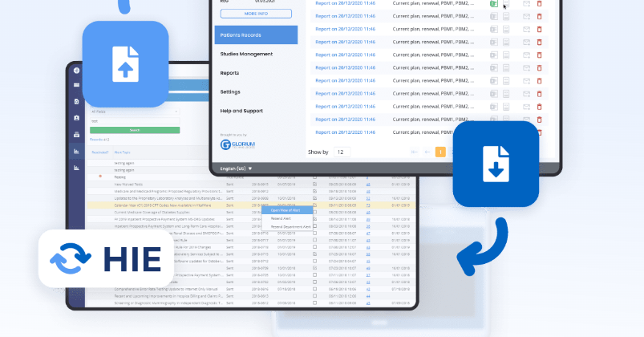Open the Show by 12 page-size selector
Viewport: 644px width, 337px height.
342,152
